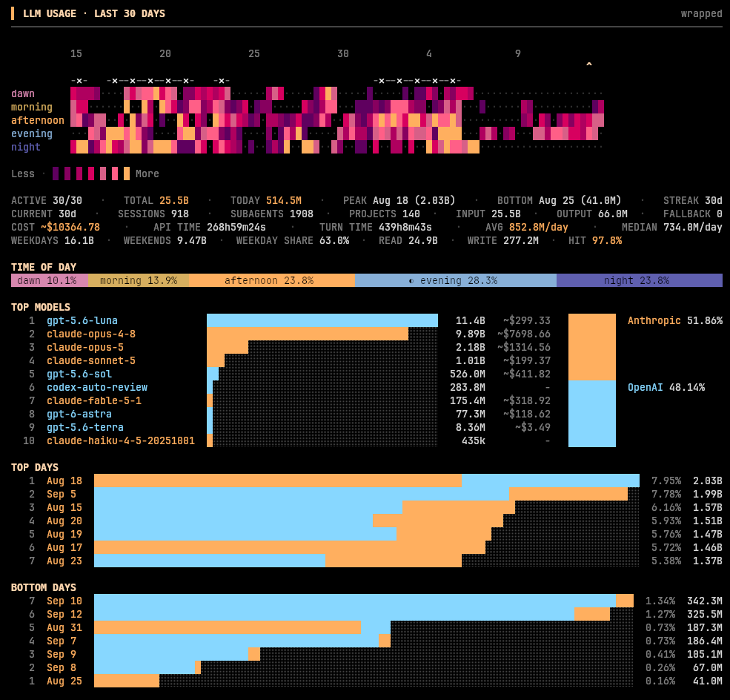Click the caret marker above the heatmap

pos(589,65)
